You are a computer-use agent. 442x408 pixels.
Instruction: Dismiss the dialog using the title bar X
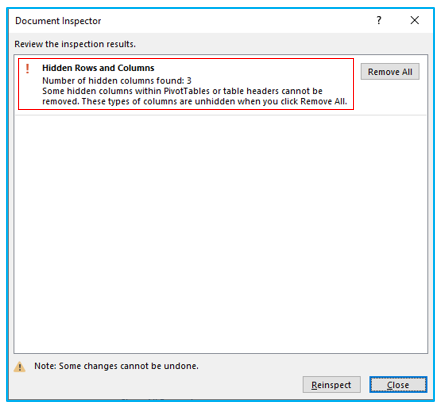pyautogui.click(x=415, y=20)
